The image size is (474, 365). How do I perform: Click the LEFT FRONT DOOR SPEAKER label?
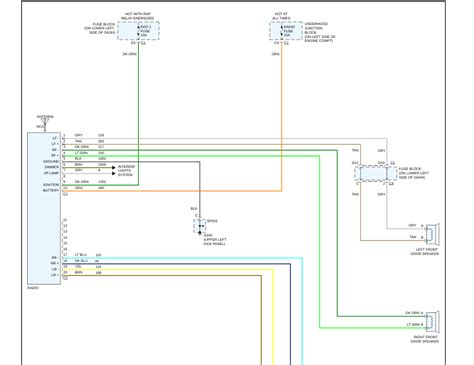[424, 252]
